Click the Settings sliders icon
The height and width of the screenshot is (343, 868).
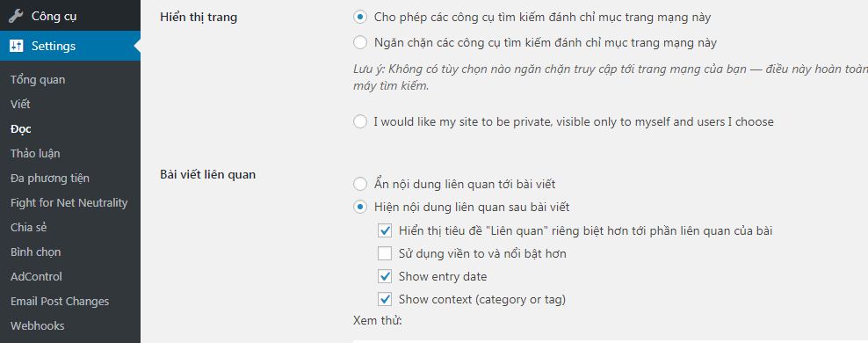click(x=16, y=46)
